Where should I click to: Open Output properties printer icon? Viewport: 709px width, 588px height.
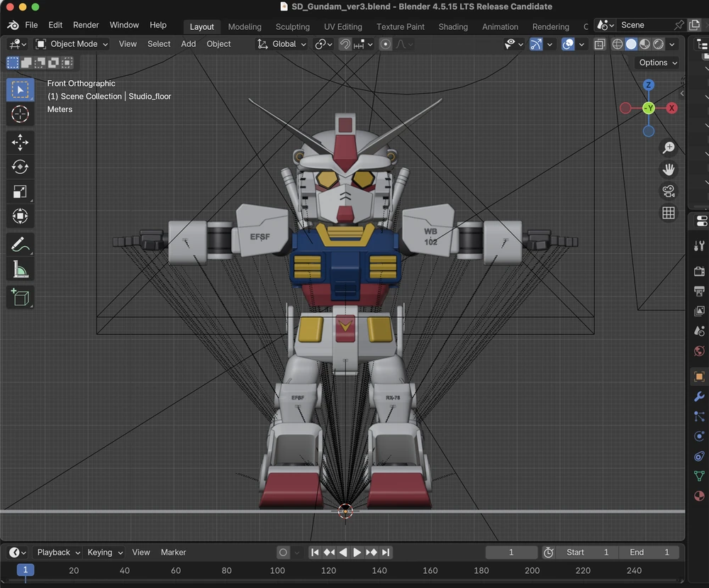[699, 291]
